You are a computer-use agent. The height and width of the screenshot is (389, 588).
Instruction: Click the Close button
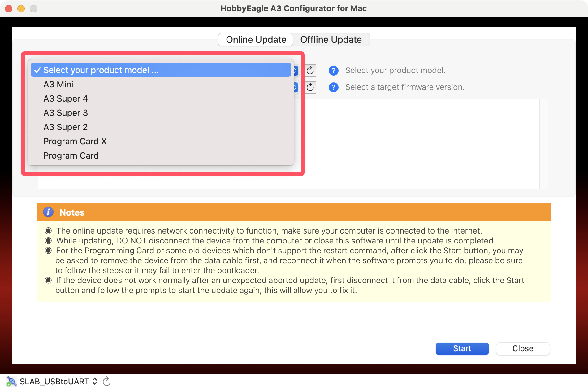(x=523, y=348)
